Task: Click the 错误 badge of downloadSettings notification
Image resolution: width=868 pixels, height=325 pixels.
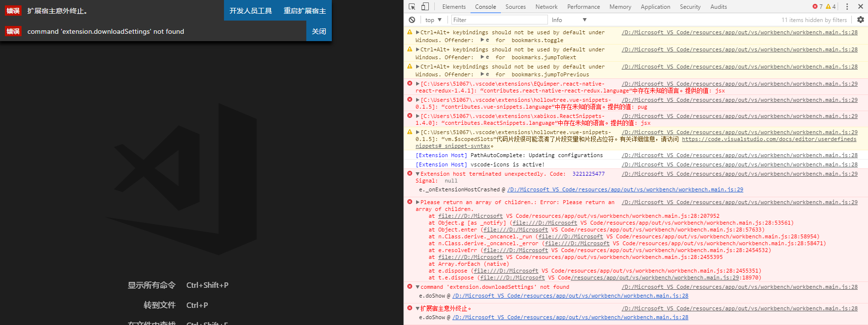Action: 13,31
